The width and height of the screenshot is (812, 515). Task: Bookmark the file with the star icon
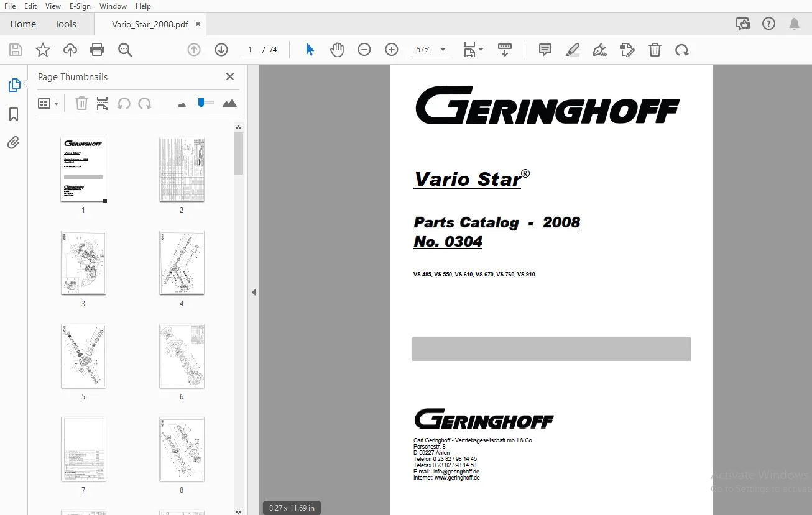pos(43,50)
